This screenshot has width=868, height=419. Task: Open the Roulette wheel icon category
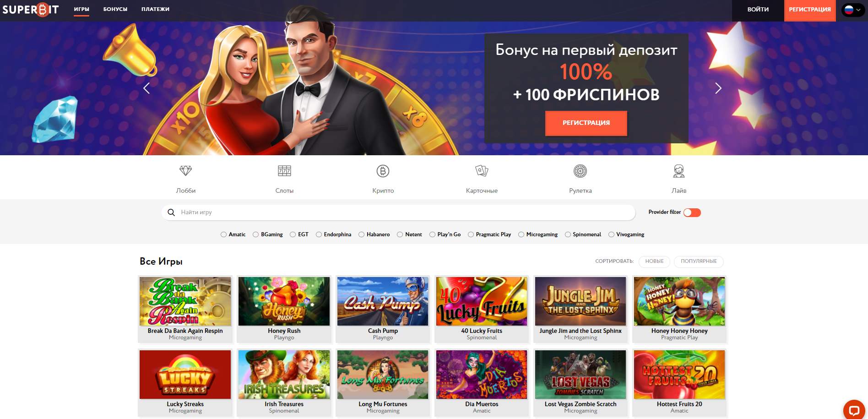580,171
